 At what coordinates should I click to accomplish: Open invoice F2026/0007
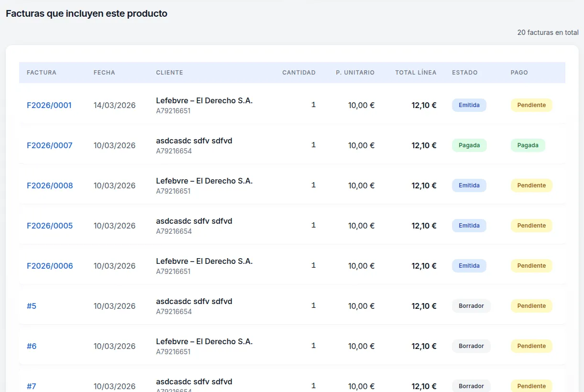49,145
